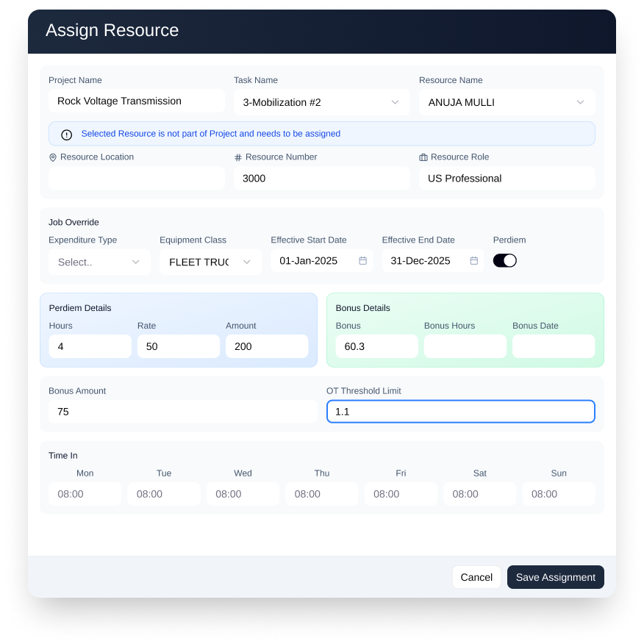
Task: Click the Cancel button
Action: coord(476,577)
